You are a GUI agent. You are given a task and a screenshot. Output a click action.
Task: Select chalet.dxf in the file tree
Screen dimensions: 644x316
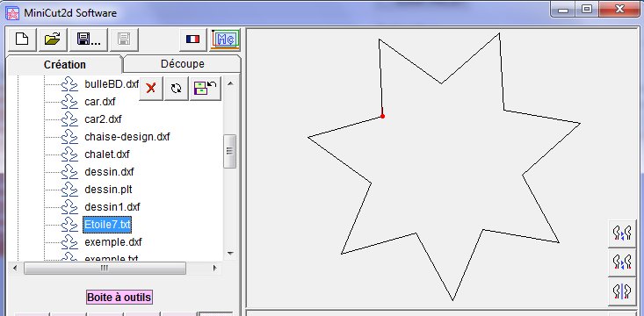click(107, 154)
